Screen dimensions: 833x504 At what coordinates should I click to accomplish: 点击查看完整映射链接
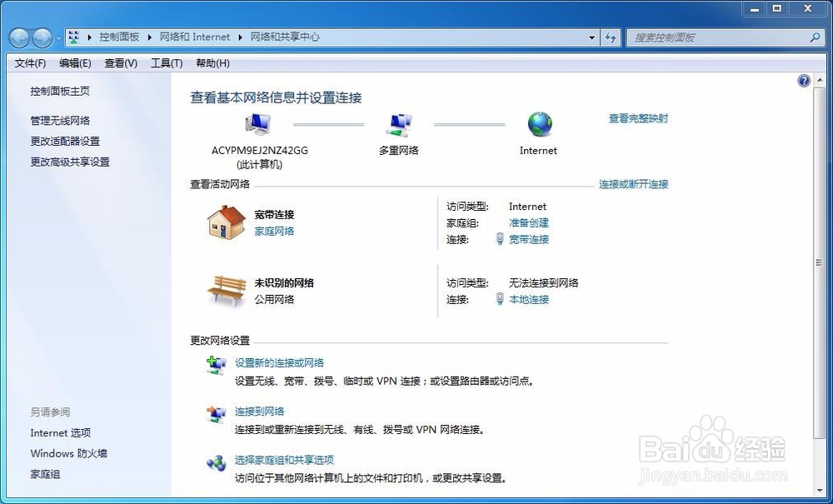pyautogui.click(x=640, y=118)
